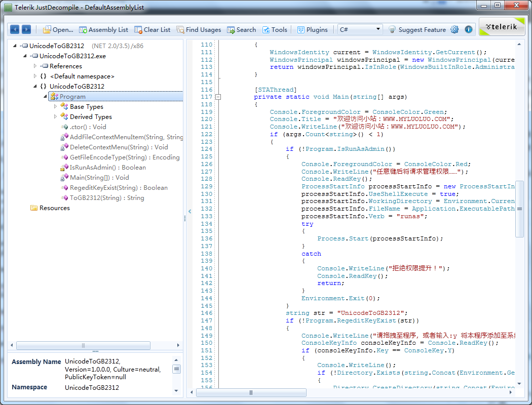This screenshot has width=532, height=405.
Task: Expand the Base Types node
Action: 55,106
